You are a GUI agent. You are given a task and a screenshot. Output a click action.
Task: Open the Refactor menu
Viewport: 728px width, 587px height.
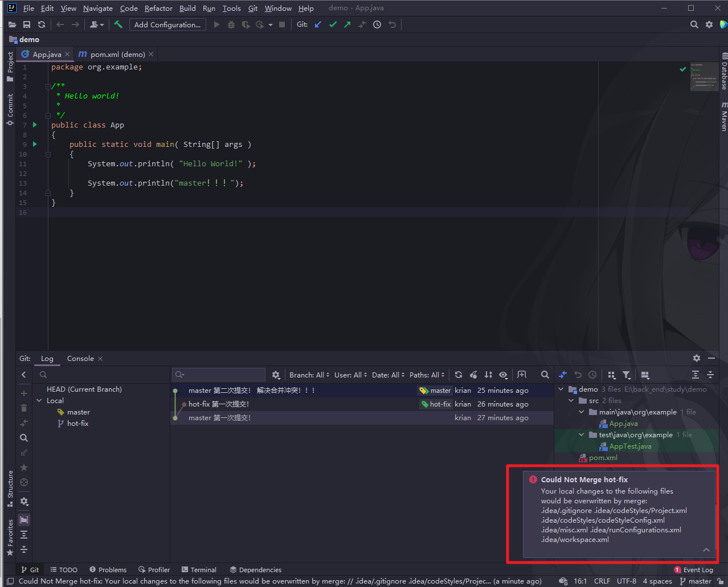[x=158, y=8]
